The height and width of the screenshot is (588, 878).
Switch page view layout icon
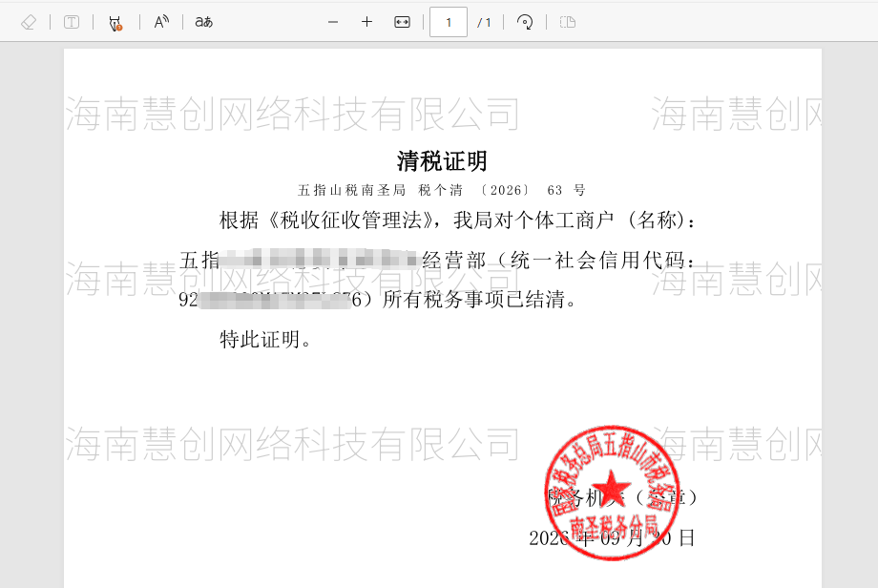point(568,22)
